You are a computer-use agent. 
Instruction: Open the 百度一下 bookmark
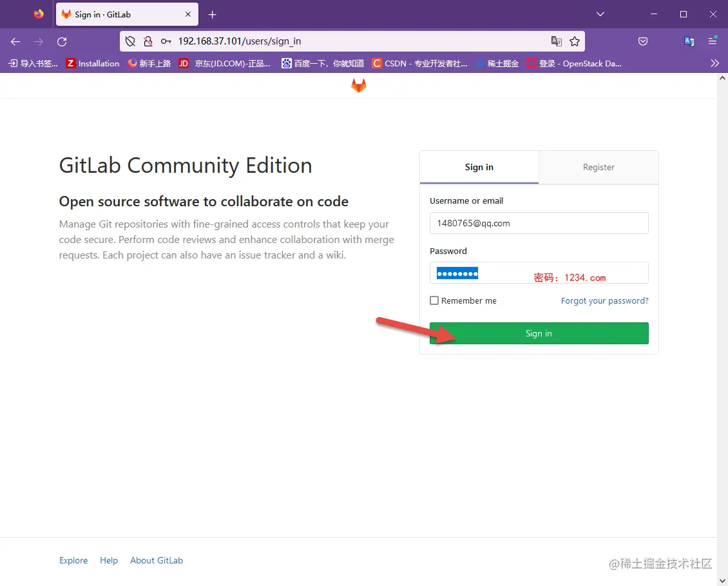click(x=323, y=64)
